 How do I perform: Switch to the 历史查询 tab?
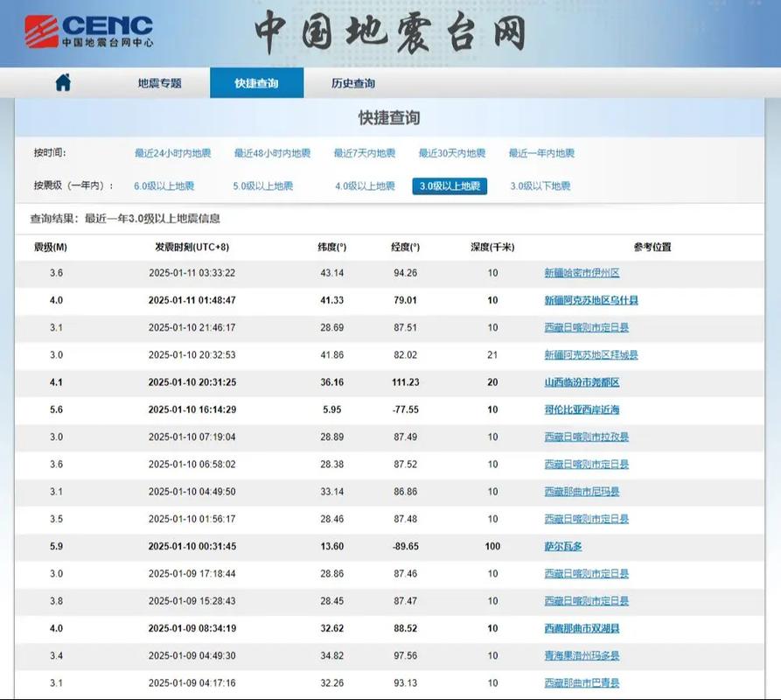[x=353, y=83]
